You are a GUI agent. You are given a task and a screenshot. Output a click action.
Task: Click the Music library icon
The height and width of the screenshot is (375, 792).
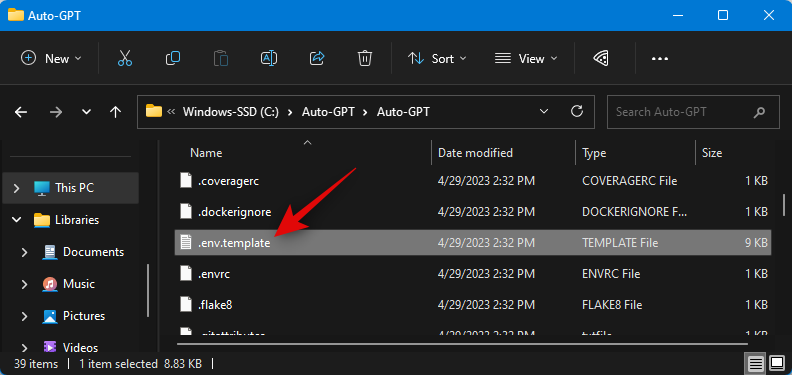(50, 284)
